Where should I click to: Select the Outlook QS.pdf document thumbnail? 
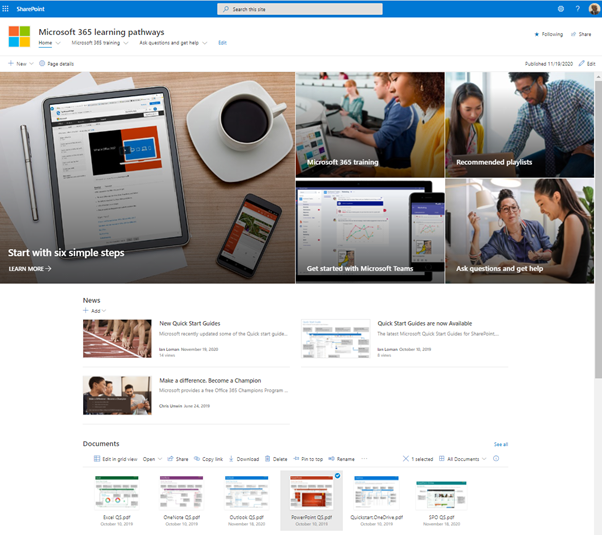[246, 492]
